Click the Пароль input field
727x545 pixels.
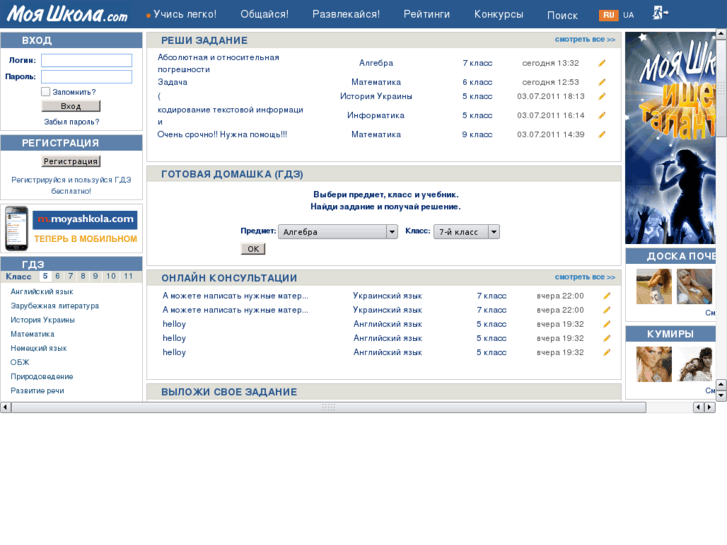[x=87, y=77]
